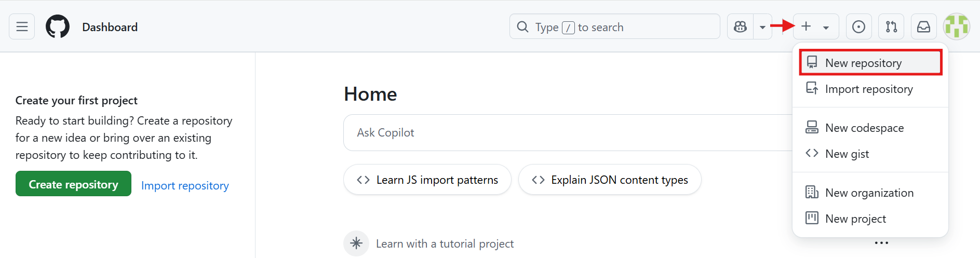Viewport: 980px width, 258px height.
Task: Open the Notifications inbox icon
Action: coord(923,26)
